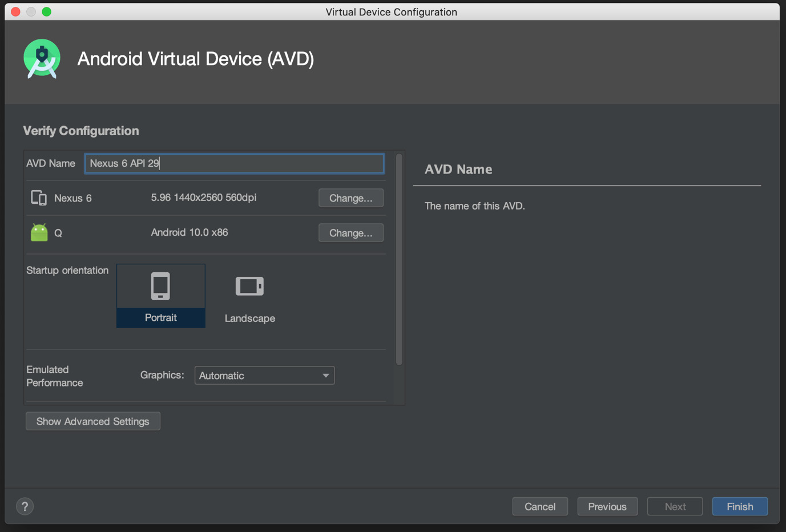Image resolution: width=786 pixels, height=532 pixels.
Task: Click the 'Startup orientation' label
Action: click(x=67, y=271)
